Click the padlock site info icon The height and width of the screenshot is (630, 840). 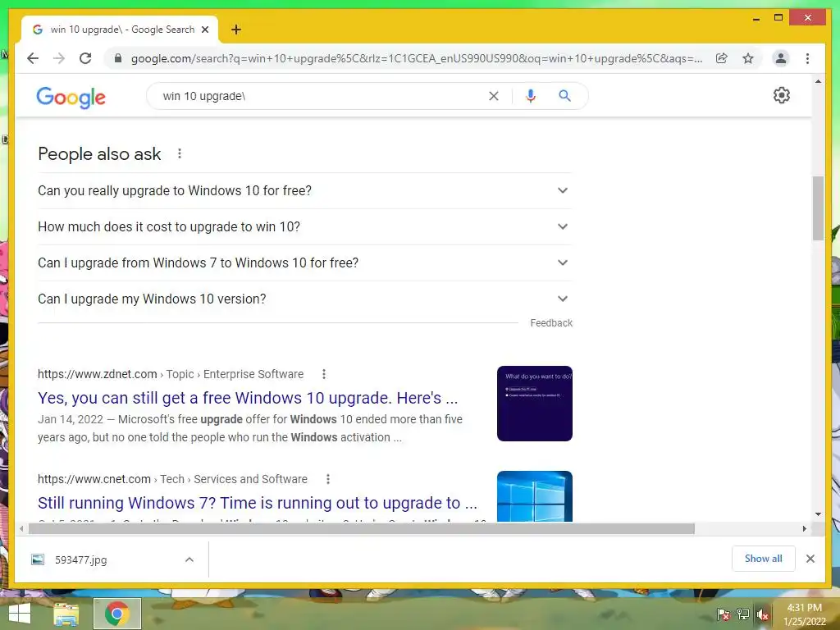[118, 58]
